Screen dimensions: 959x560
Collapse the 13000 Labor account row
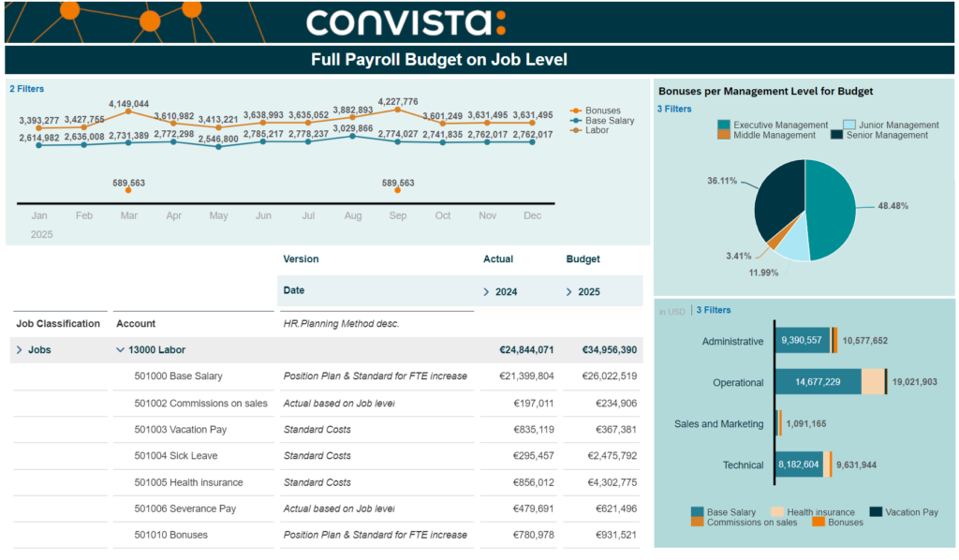[x=120, y=350]
